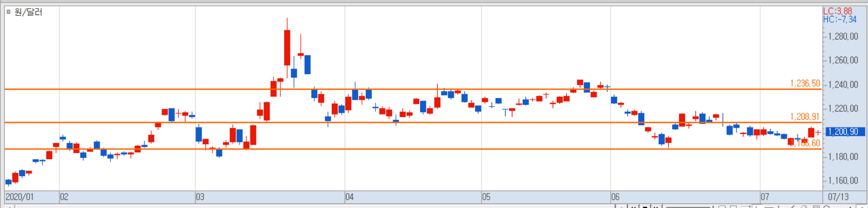Select the 1,236,50 orange line label
This screenshot has height=208, width=868.
coord(805,83)
